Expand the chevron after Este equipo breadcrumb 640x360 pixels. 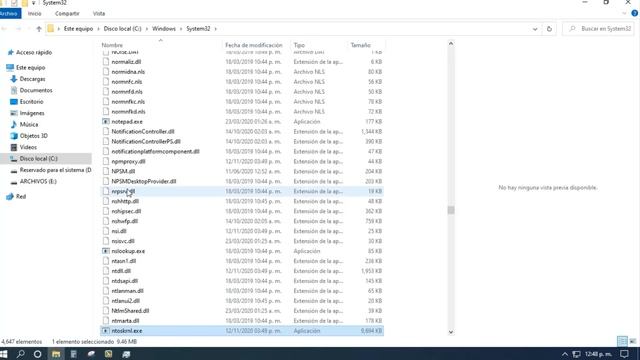point(98,29)
